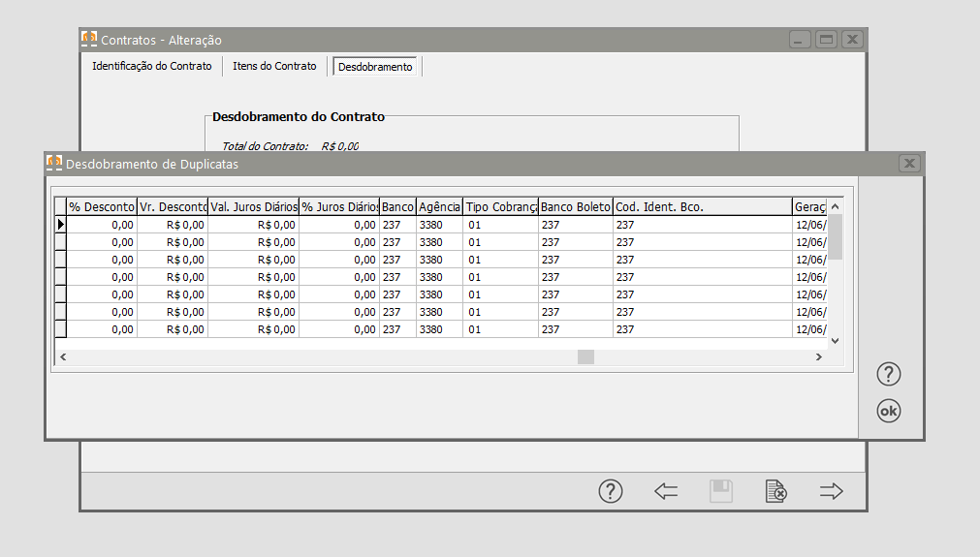This screenshot has width=980, height=557.
Task: Select the Desdobramento tab
Action: [375, 67]
